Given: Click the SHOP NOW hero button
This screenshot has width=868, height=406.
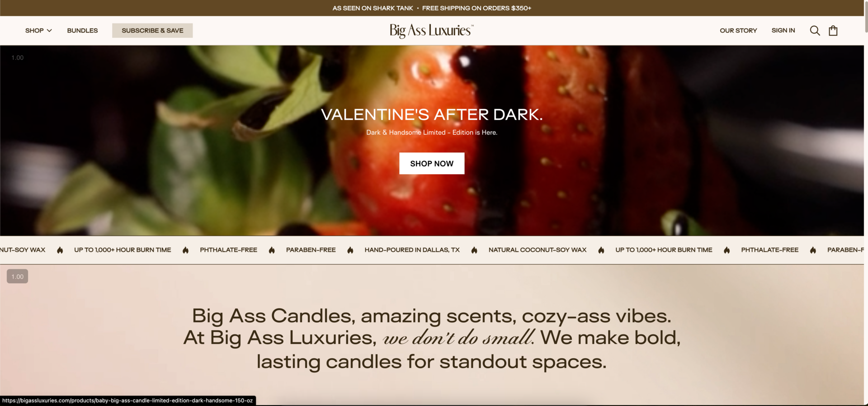Looking at the screenshot, I should pyautogui.click(x=432, y=163).
